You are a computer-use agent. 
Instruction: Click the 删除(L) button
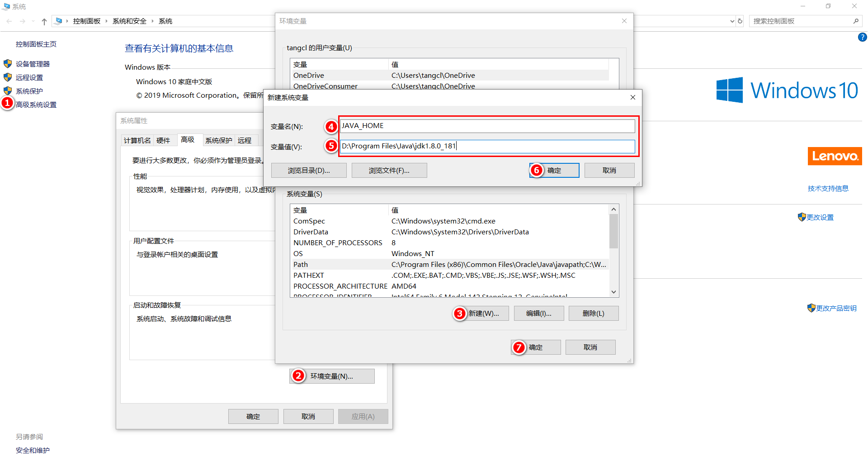(594, 313)
